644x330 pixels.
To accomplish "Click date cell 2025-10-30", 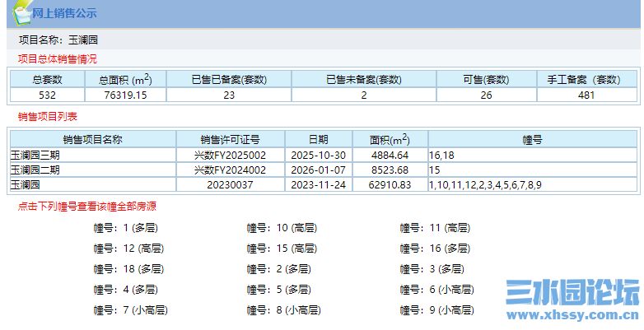I will 319,156.
